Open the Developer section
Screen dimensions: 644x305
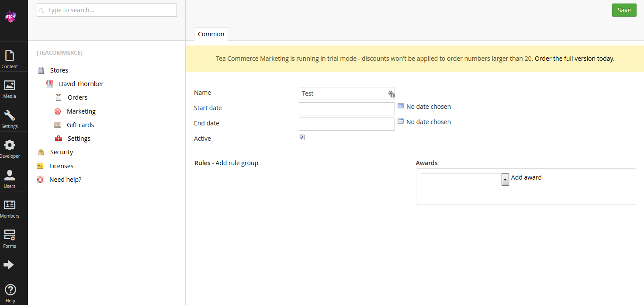pyautogui.click(x=10, y=149)
